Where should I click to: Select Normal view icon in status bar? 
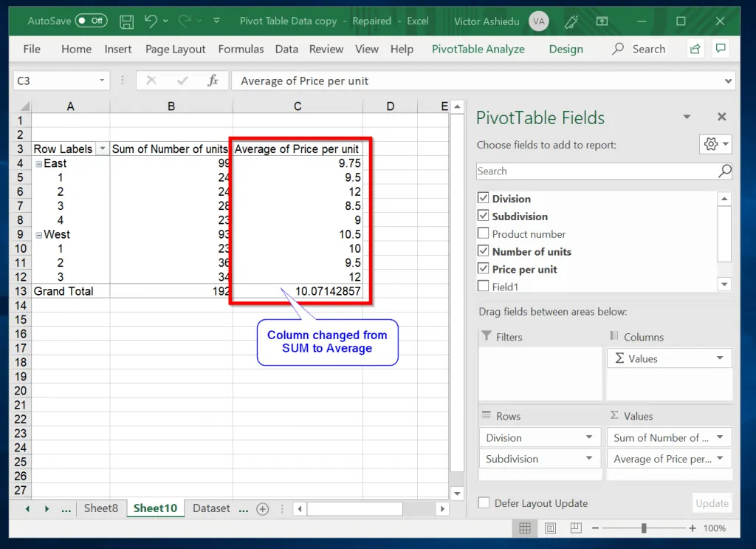click(525, 528)
